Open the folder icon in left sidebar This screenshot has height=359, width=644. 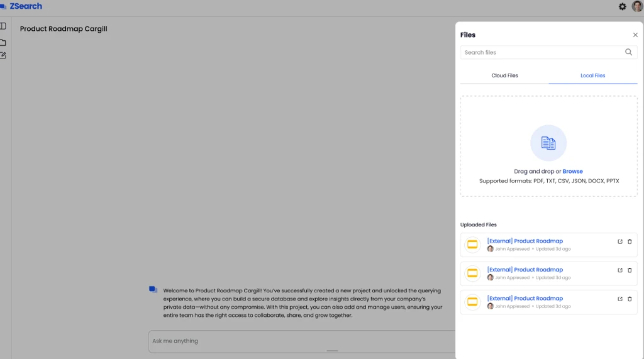(3, 42)
